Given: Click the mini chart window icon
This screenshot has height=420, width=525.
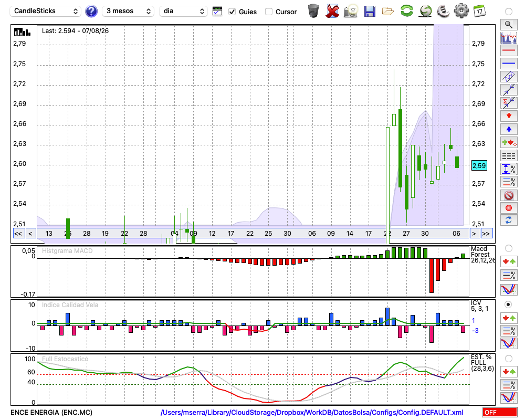Looking at the screenshot, I should [x=217, y=12].
